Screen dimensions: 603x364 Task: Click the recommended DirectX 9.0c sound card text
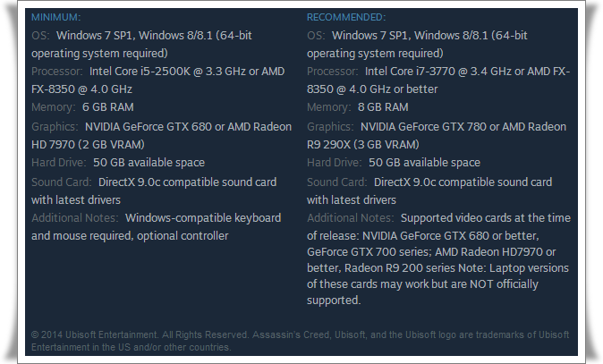click(463, 182)
